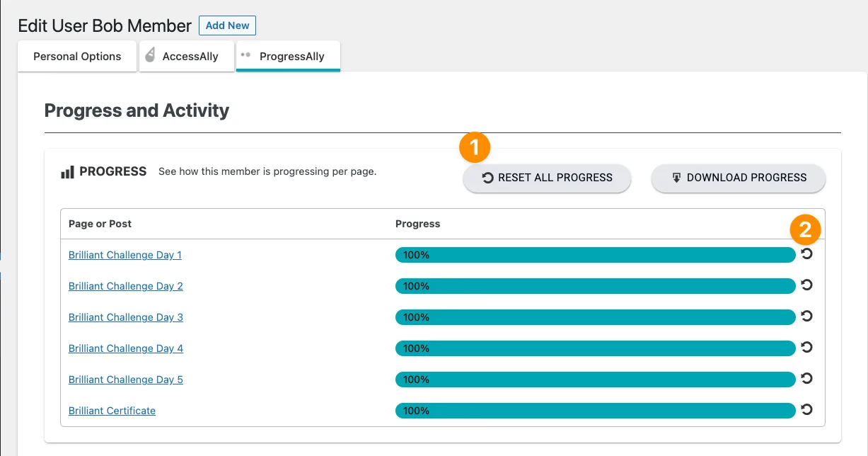
Task: Reset progress for Brilliant Challenge Day 5
Action: (x=806, y=379)
